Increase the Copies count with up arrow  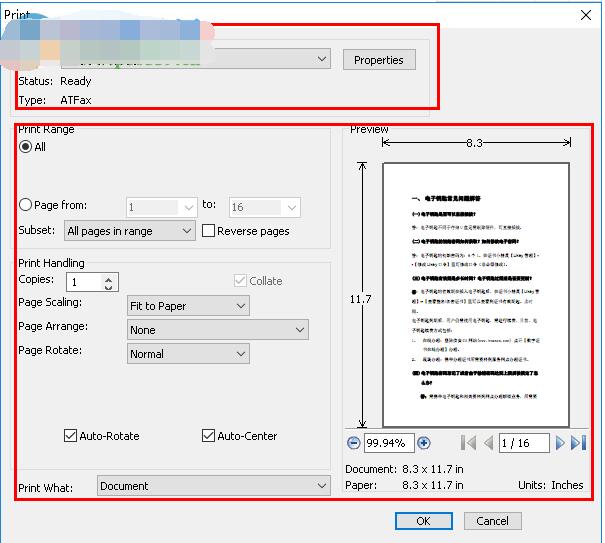(x=110, y=278)
